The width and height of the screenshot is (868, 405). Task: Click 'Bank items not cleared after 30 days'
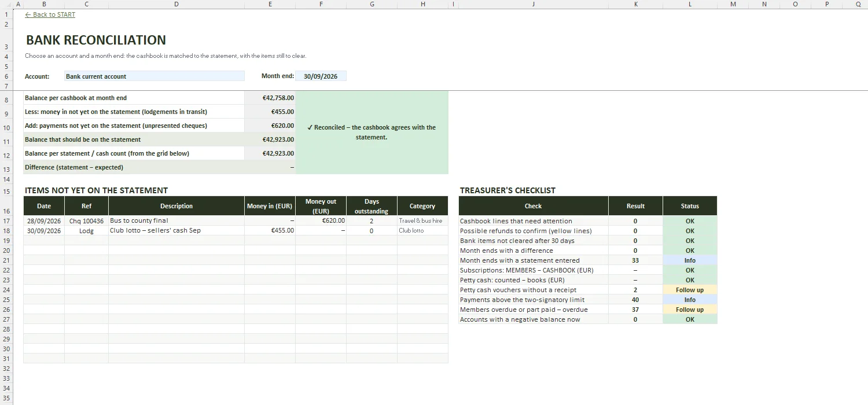tap(533, 241)
